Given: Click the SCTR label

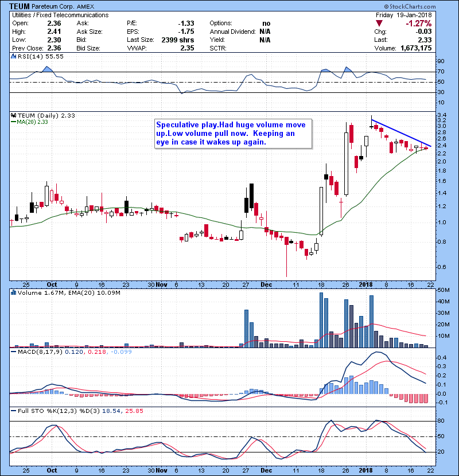Looking at the screenshot, I should pyautogui.click(x=218, y=48).
